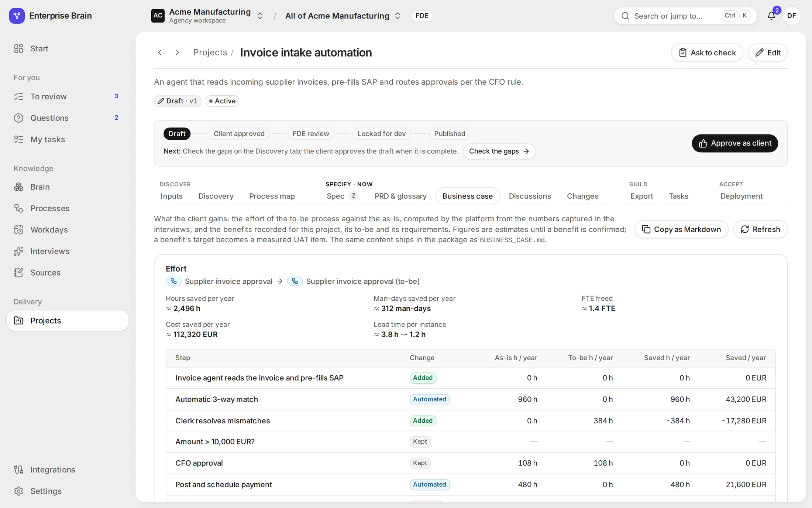This screenshot has width=812, height=508.
Task: Open the Projects folder icon
Action: 18,321
